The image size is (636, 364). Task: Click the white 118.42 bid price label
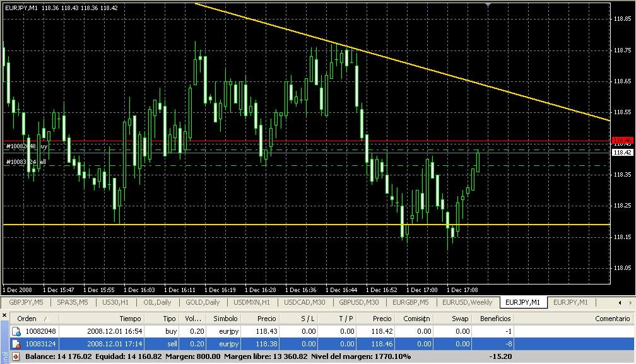(622, 153)
